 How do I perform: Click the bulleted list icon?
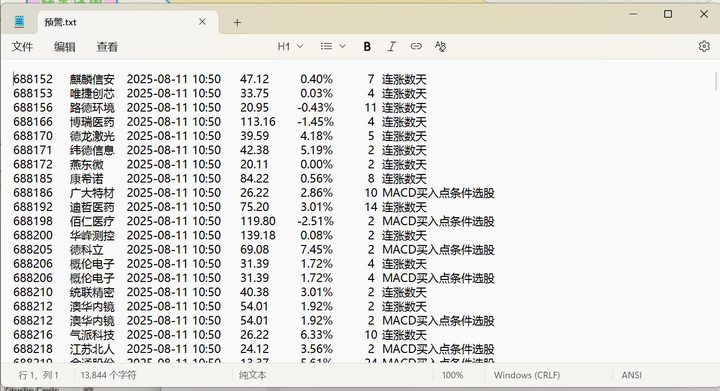[x=326, y=46]
